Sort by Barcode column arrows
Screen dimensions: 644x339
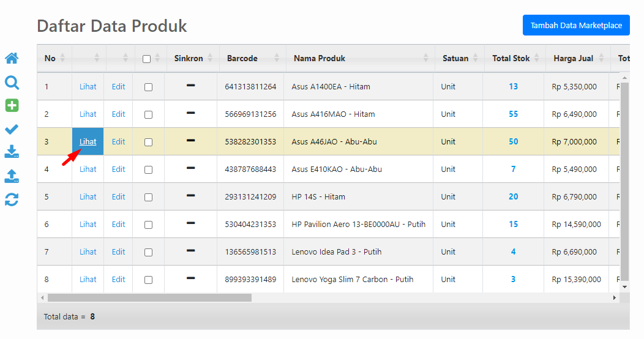click(x=277, y=58)
